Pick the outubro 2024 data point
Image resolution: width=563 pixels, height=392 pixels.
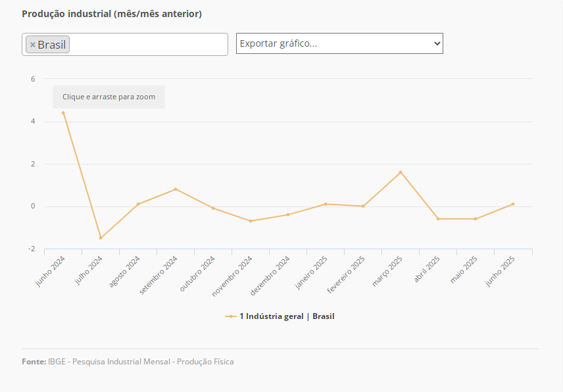[213, 208]
